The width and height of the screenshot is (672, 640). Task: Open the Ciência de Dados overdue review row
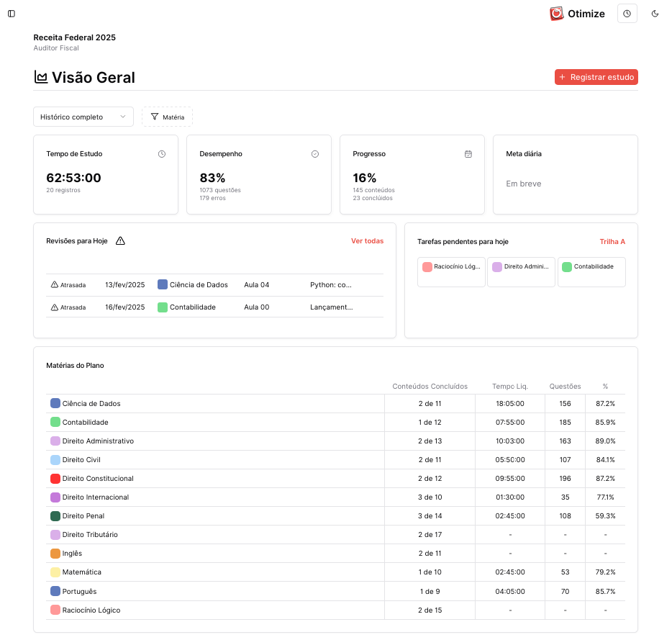click(214, 285)
